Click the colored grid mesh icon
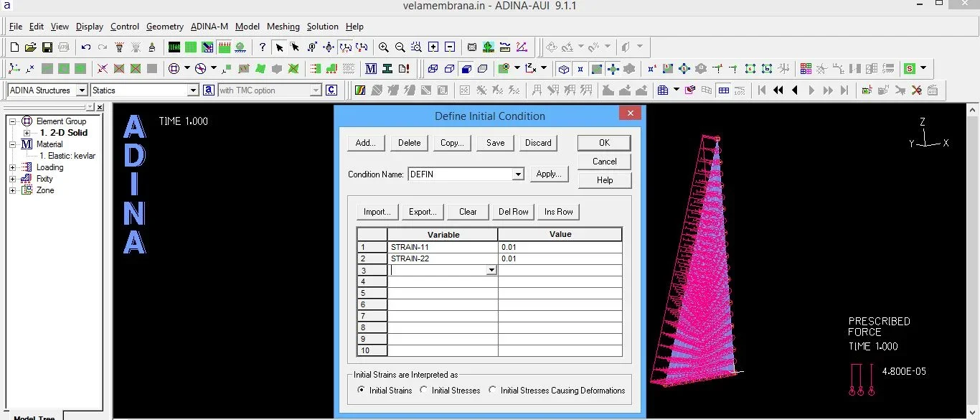The width and height of the screenshot is (980, 420). [x=806, y=69]
